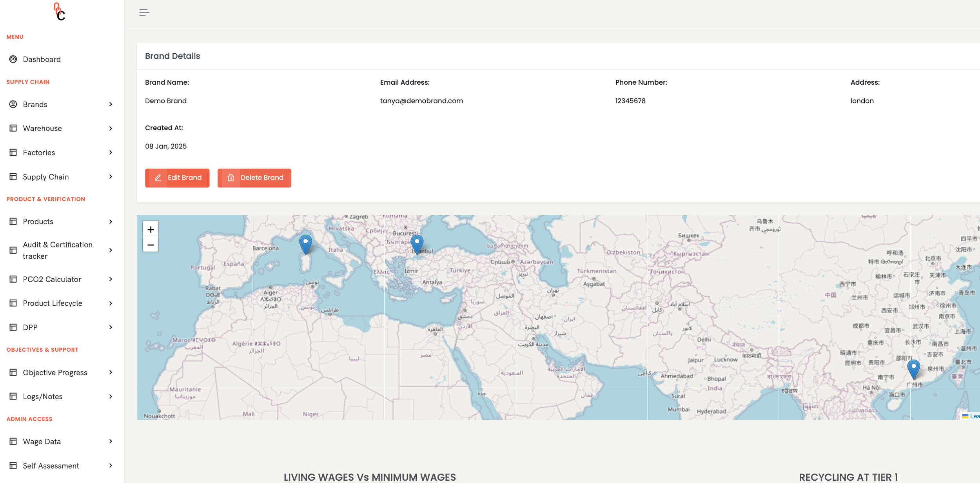980x483 pixels.
Task: Click the app logo
Action: click(x=59, y=12)
